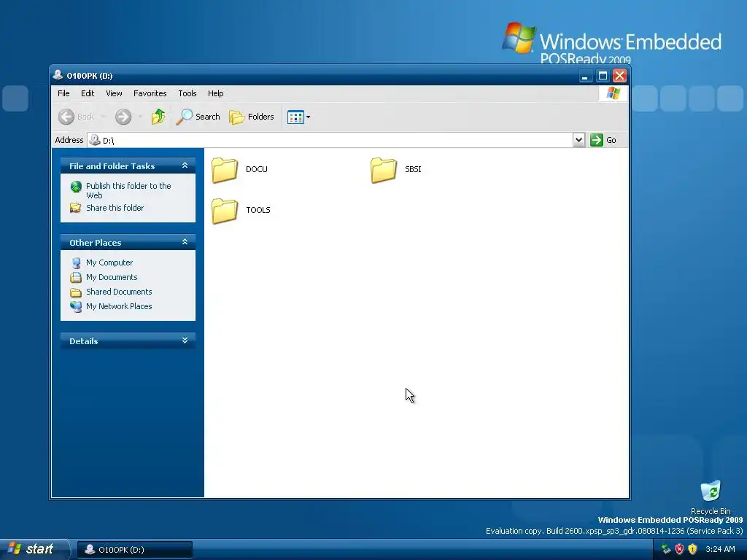Close the O10OPK (D:) window
747x560 pixels.
pyautogui.click(x=619, y=76)
